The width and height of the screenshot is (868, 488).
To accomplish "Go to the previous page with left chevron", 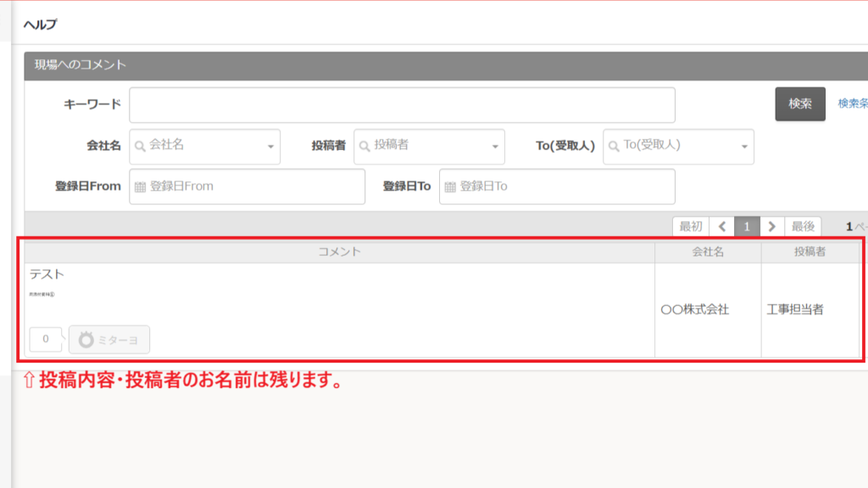I will [721, 226].
